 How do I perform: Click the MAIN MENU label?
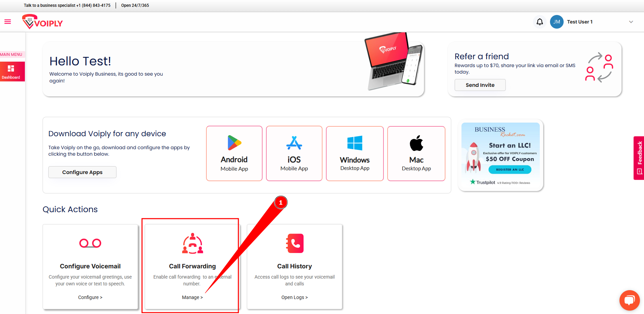coord(11,54)
